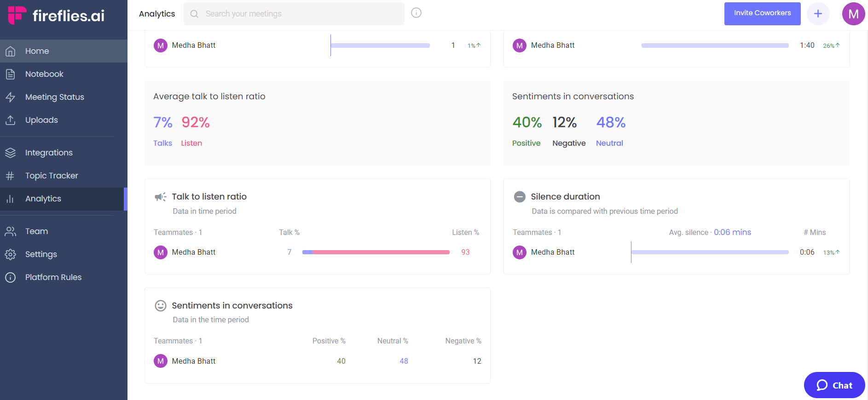This screenshot has width=868, height=400.
Task: Click the smiley Sentiments icon
Action: point(160,306)
